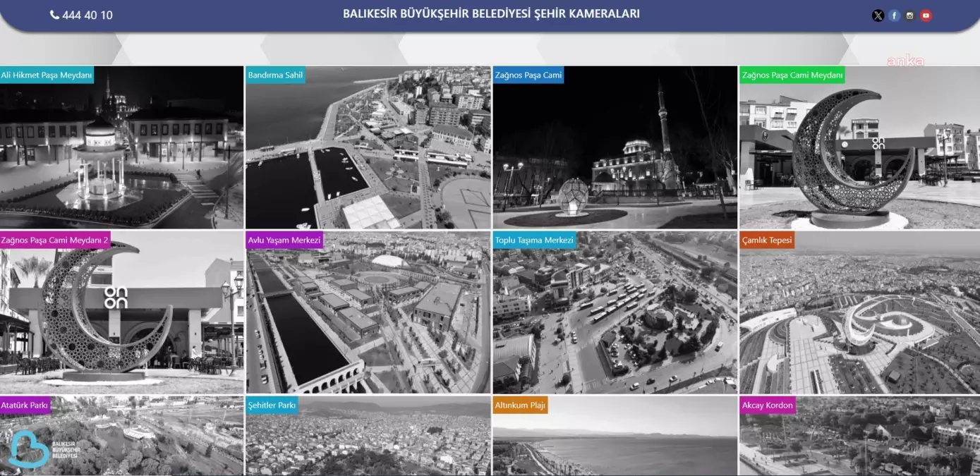Click the phone icon next to 444 40 10

click(x=55, y=14)
